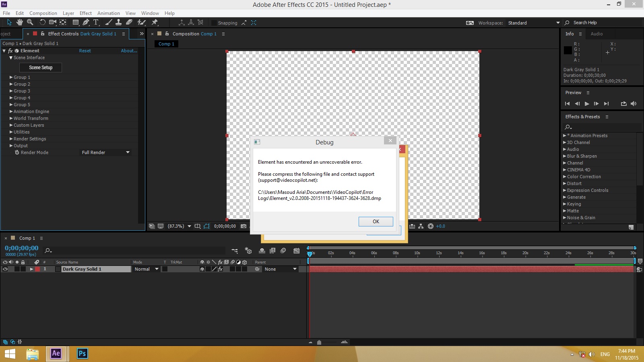
Task: Select the Puppet Pin tool
Action: pyautogui.click(x=155, y=23)
